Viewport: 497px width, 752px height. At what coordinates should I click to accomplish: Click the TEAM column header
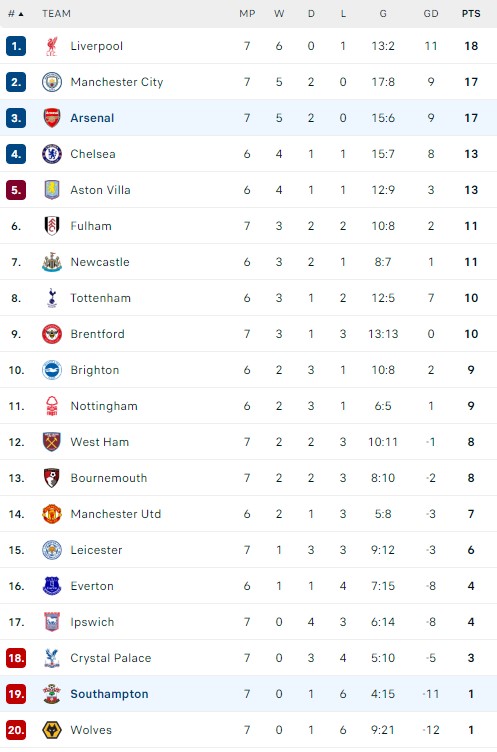(56, 13)
